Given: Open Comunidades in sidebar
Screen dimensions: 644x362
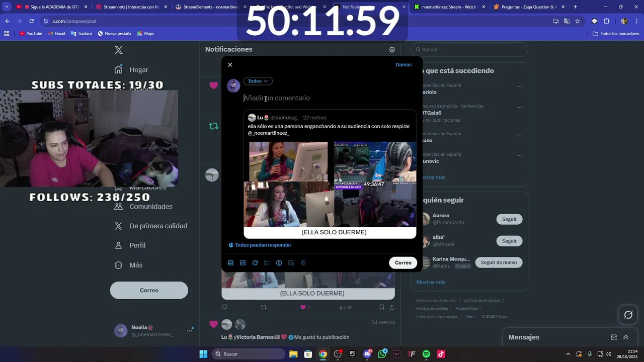Looking at the screenshot, I should coord(144,207).
